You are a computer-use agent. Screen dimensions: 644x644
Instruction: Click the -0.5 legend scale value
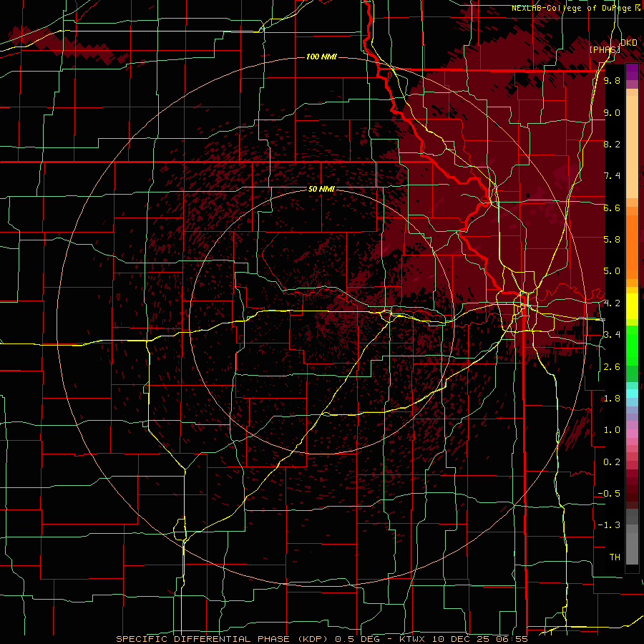[609, 493]
